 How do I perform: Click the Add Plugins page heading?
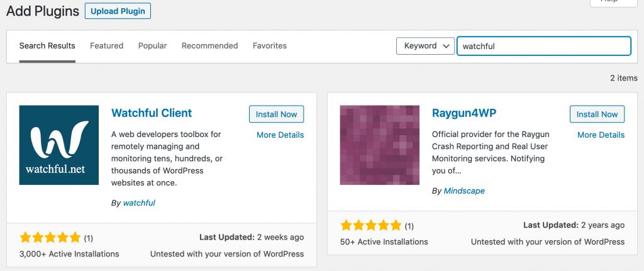click(x=43, y=11)
